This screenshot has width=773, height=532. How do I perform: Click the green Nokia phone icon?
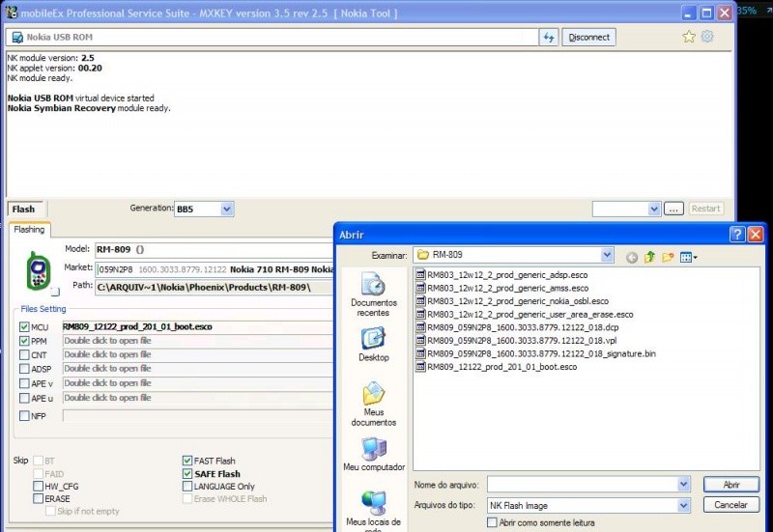coord(39,270)
